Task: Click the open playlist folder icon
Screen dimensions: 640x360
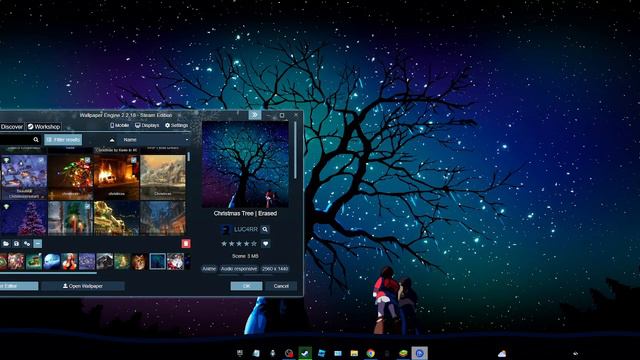Action: tap(6, 244)
